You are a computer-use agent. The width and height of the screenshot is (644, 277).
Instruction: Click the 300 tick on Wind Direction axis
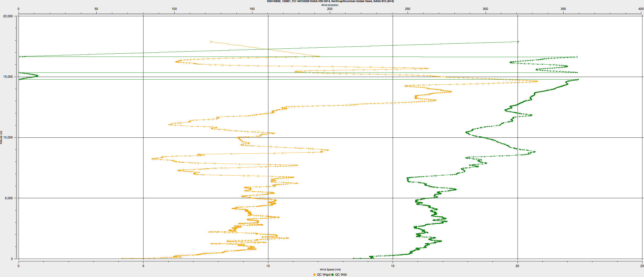(x=485, y=9)
